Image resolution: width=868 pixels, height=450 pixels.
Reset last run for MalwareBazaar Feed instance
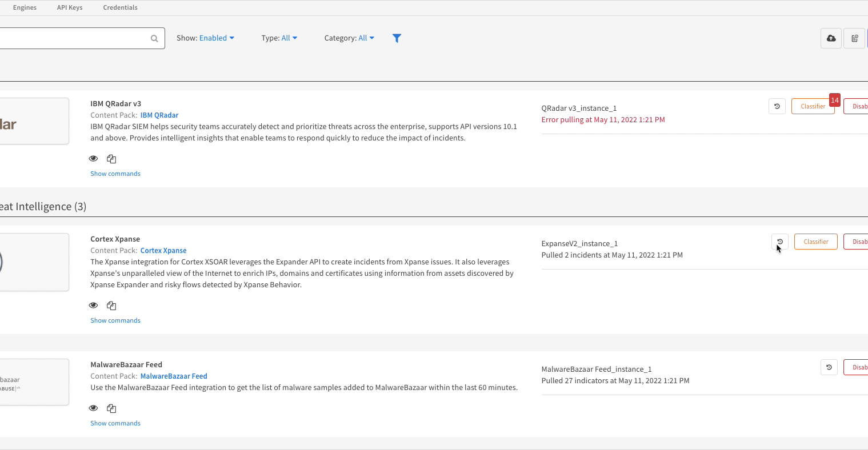829,367
